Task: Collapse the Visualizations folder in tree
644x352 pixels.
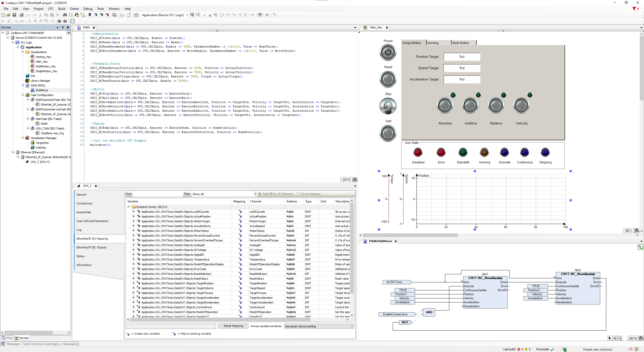Action: point(23,52)
